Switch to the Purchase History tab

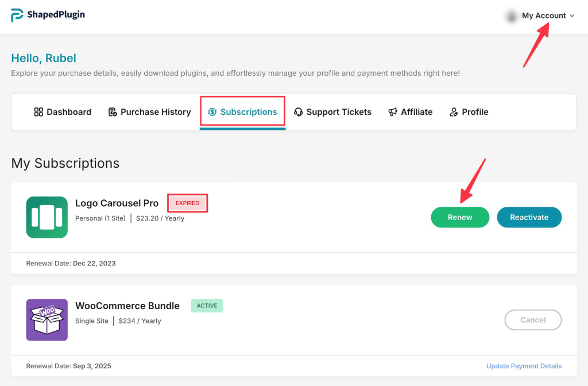pyautogui.click(x=155, y=112)
